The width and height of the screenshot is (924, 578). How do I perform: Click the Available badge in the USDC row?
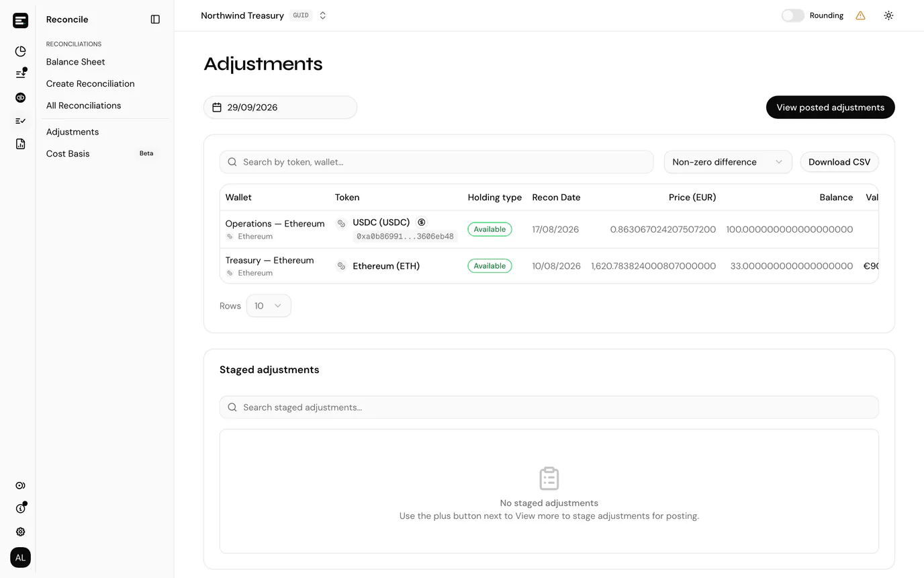490,229
